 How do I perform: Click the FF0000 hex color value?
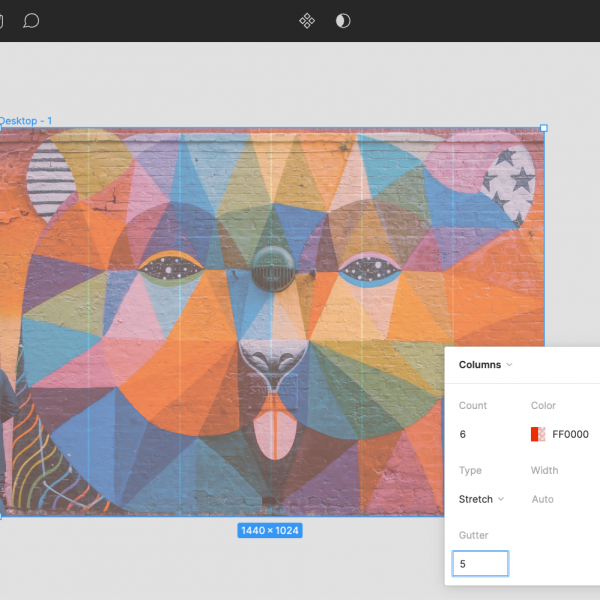point(570,434)
